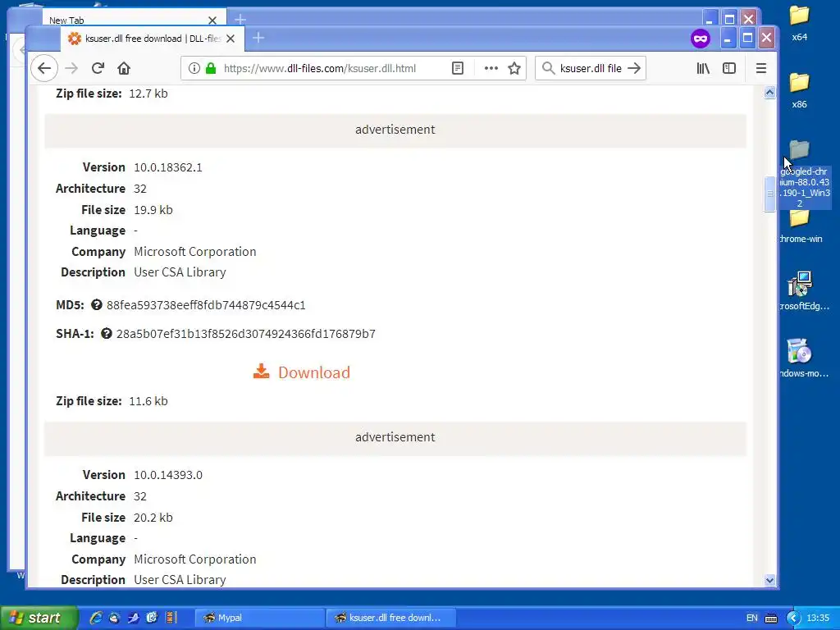Add a new tab in the background window
The height and width of the screenshot is (630, 840).
tap(240, 20)
